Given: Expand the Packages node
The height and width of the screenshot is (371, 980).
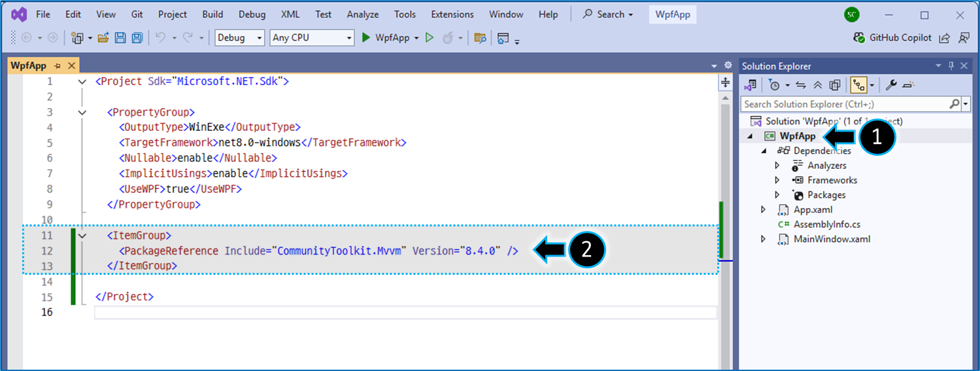Looking at the screenshot, I should (777, 195).
